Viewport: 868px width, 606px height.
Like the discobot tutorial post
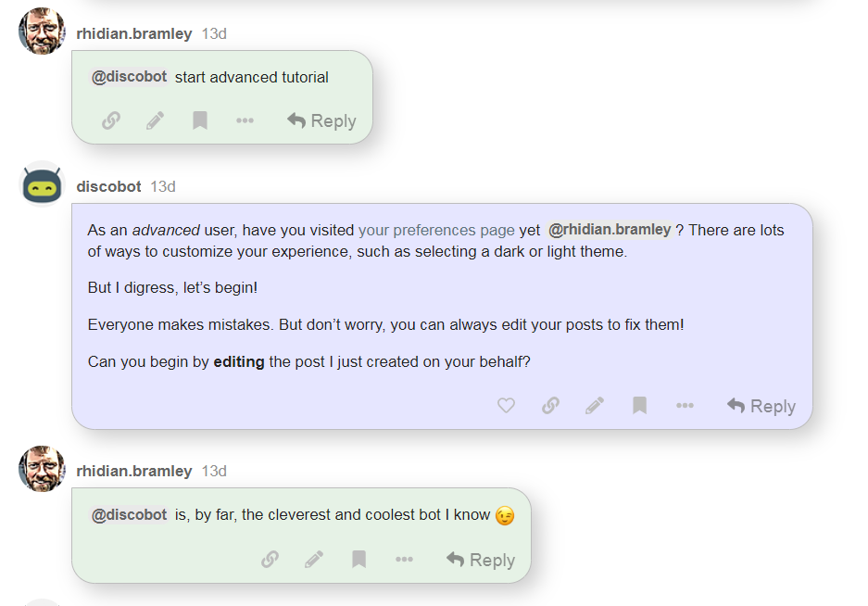coord(506,406)
